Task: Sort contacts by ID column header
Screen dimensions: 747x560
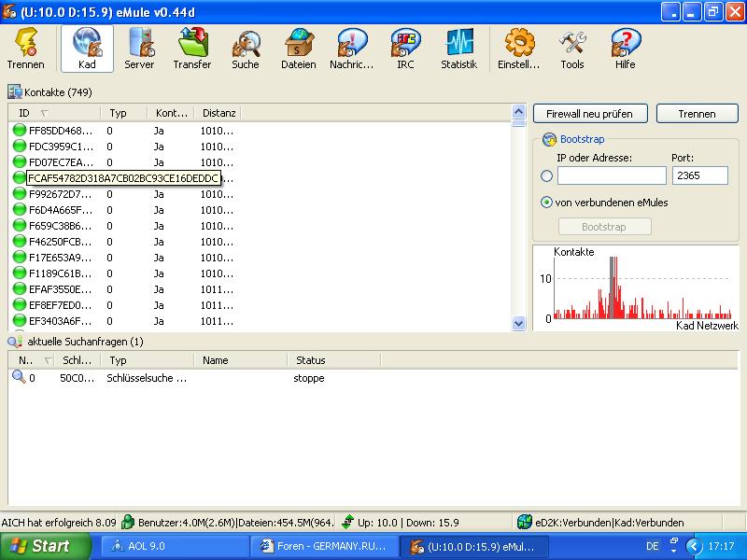Action: tap(54, 113)
